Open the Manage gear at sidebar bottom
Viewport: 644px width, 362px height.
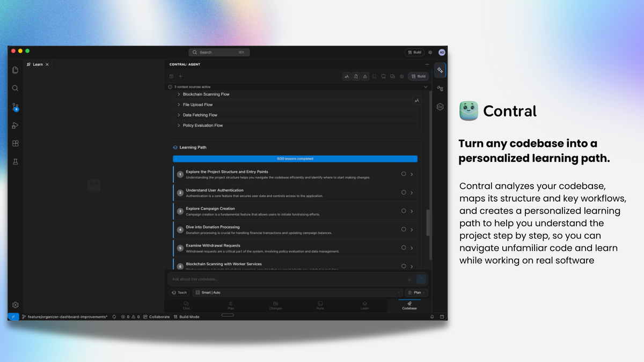pos(15,305)
